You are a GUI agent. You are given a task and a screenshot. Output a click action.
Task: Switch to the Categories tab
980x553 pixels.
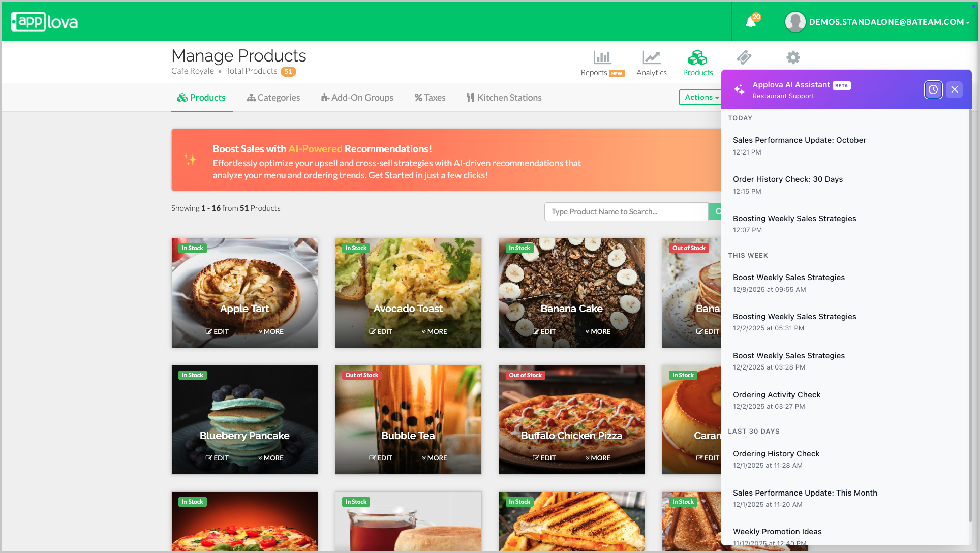273,98
